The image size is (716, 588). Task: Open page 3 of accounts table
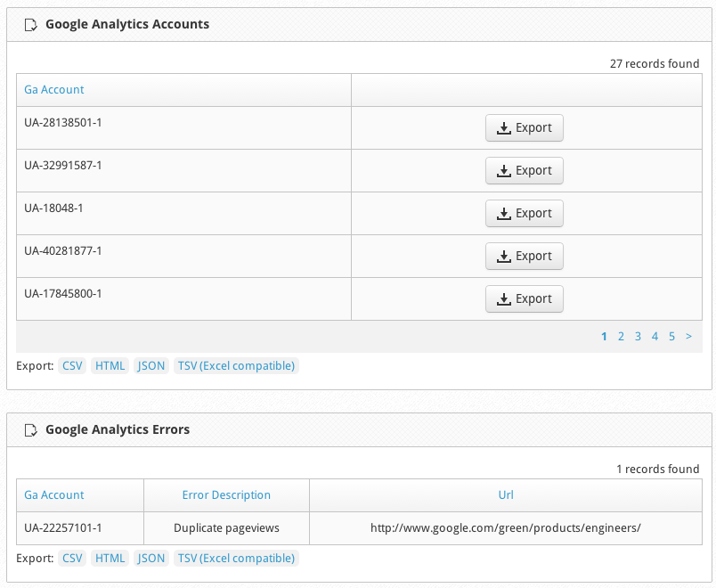pos(638,337)
